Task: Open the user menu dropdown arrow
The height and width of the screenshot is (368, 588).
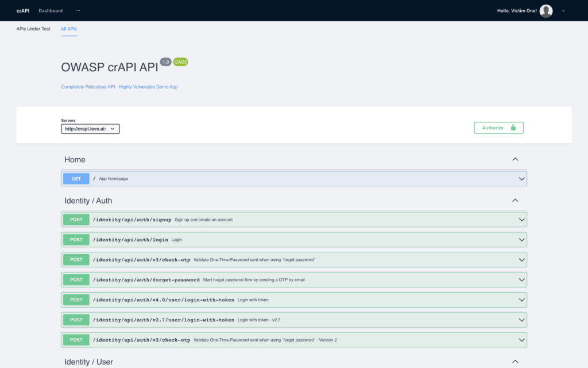Action: 563,11
